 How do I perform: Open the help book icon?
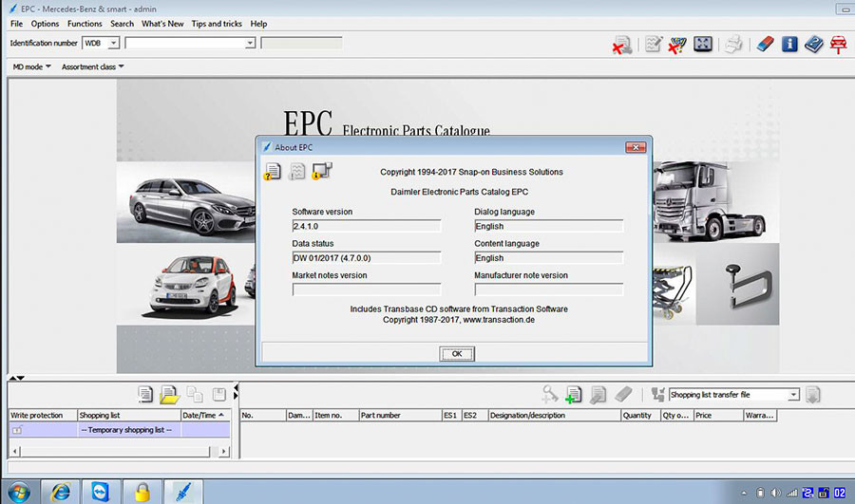pos(813,44)
